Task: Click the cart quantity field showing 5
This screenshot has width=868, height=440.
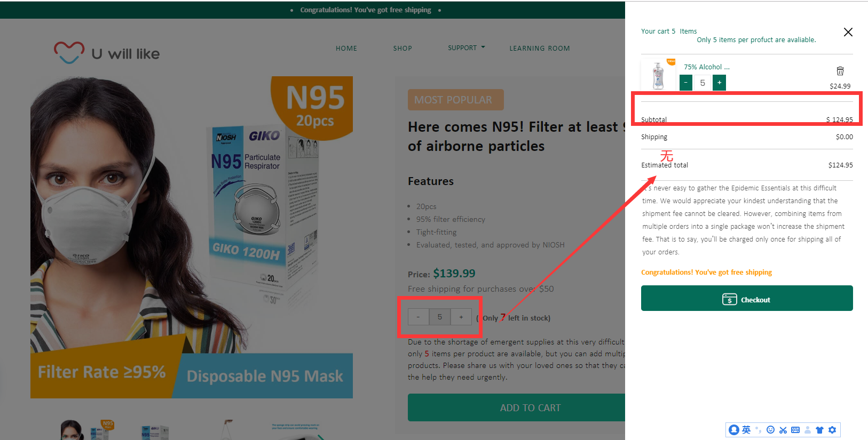Action: 703,83
